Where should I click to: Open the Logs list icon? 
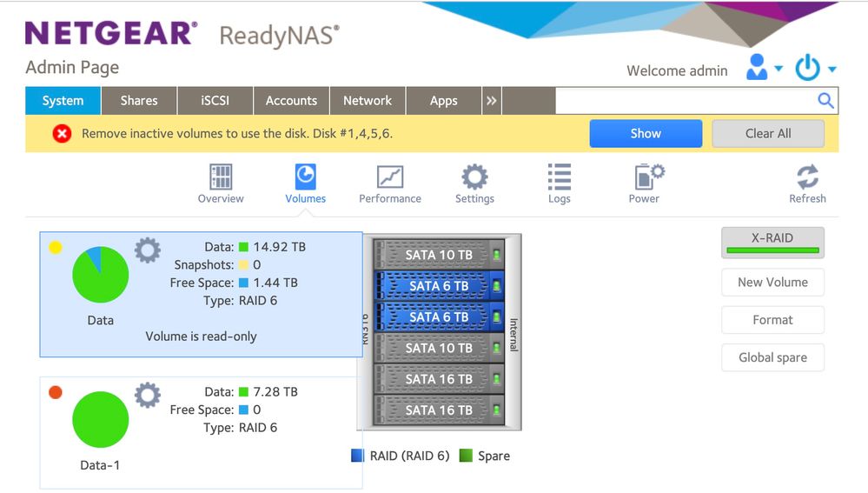560,178
